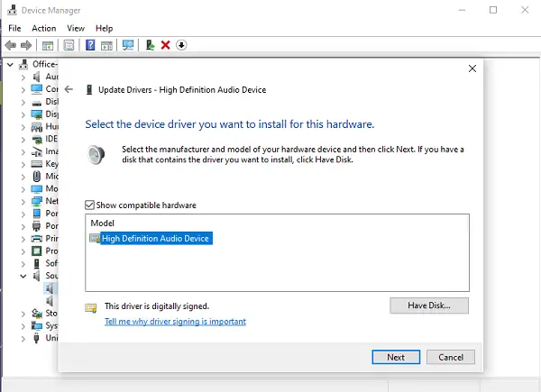Click the down-arrow disable device icon
Screen dimensions: 541x392
[x=180, y=45]
